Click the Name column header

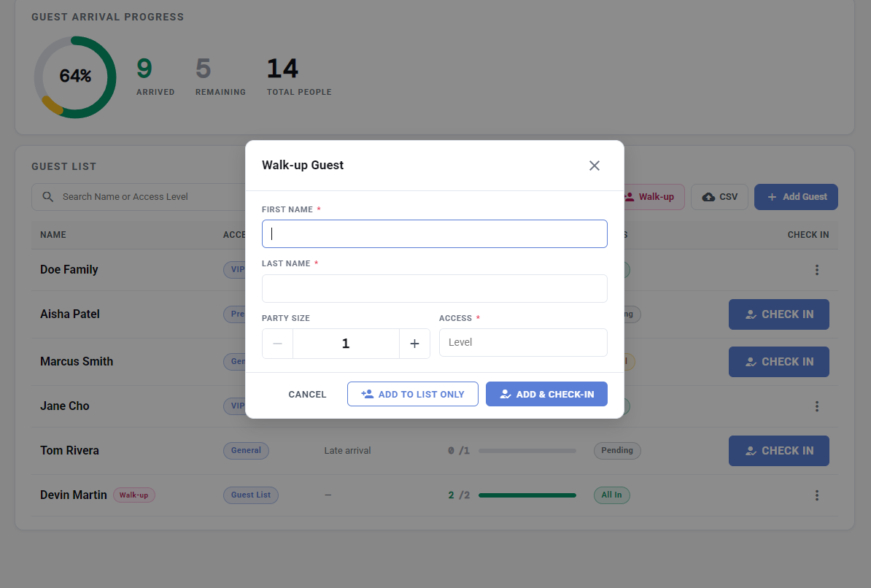[x=53, y=235]
